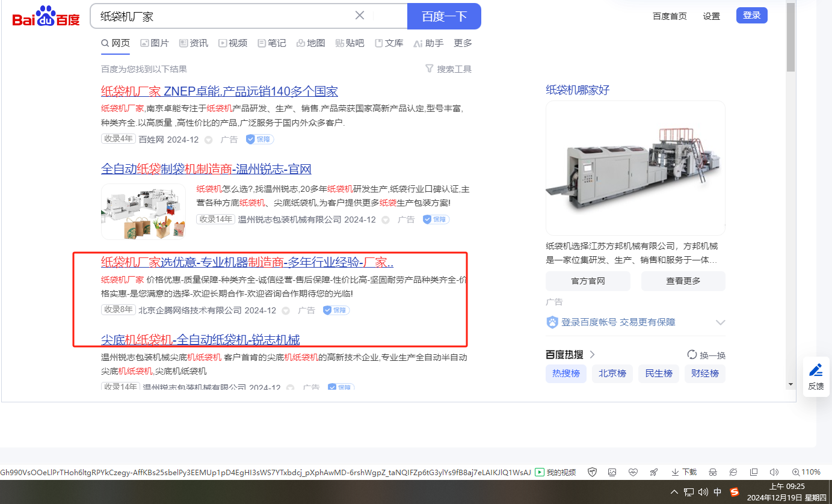The height and width of the screenshot is (504, 832).
Task: Expand the 登录百度帐号 交易更有保障 chevron
Action: pos(720,322)
